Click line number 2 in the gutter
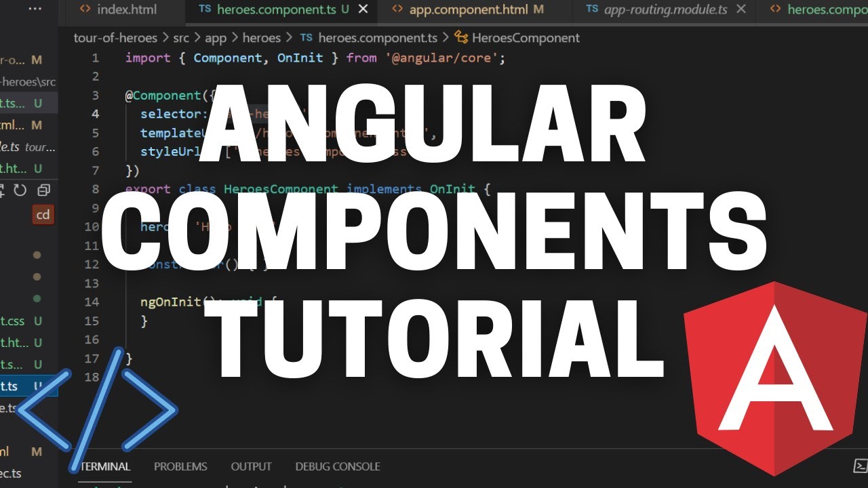The height and width of the screenshot is (488, 868). pos(96,76)
